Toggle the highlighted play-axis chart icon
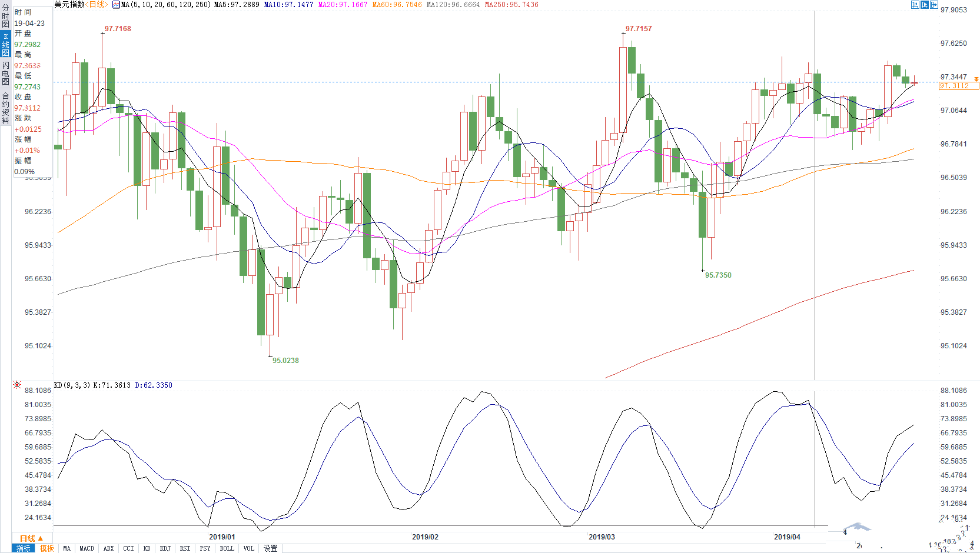Image resolution: width=980 pixels, height=553 pixels. tap(925, 5)
